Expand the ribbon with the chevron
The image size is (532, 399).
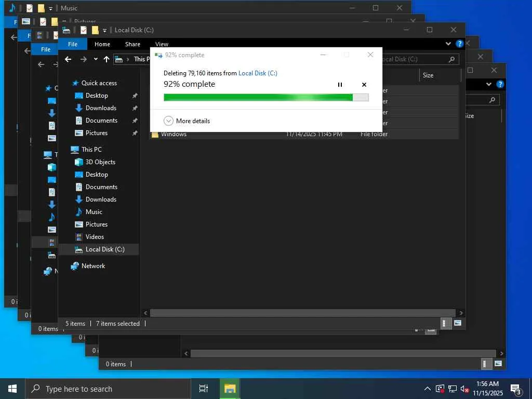tap(448, 44)
